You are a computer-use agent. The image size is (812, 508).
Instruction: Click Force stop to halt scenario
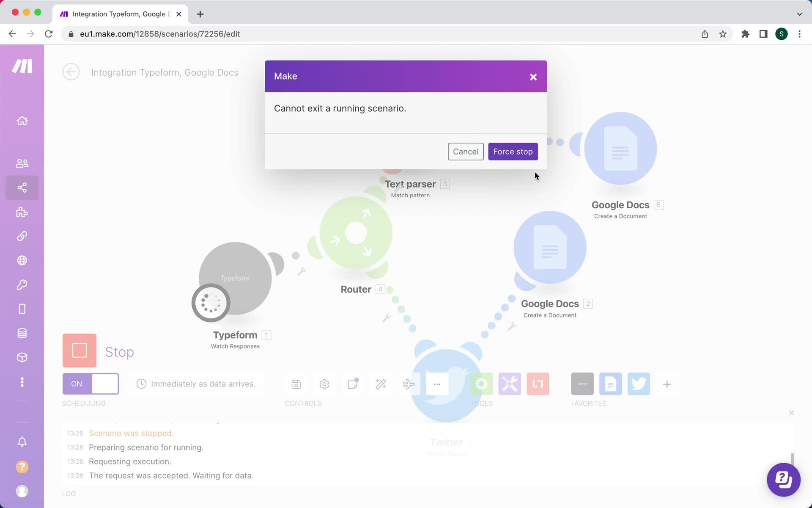click(x=513, y=151)
